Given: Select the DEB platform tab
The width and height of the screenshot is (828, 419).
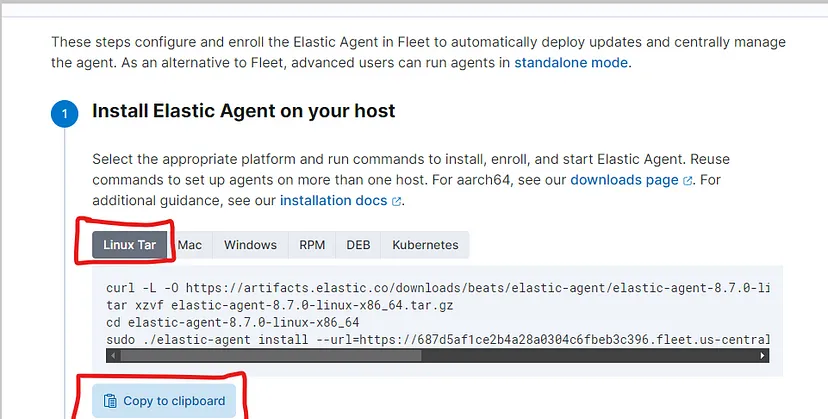Looking at the screenshot, I should [x=358, y=245].
